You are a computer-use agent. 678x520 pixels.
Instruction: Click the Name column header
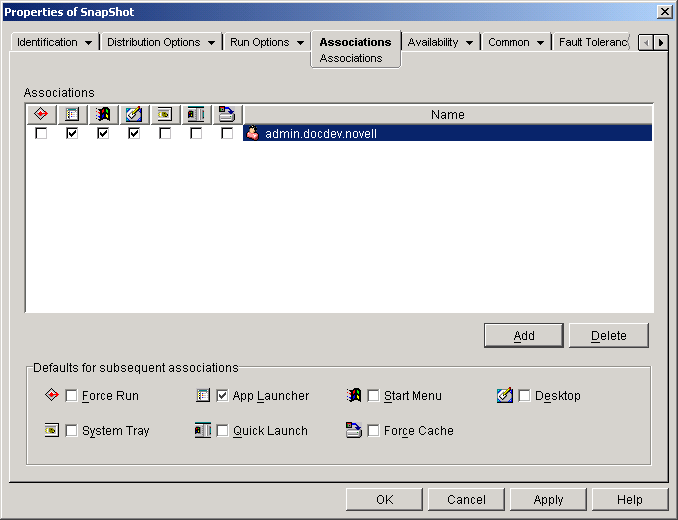448,115
